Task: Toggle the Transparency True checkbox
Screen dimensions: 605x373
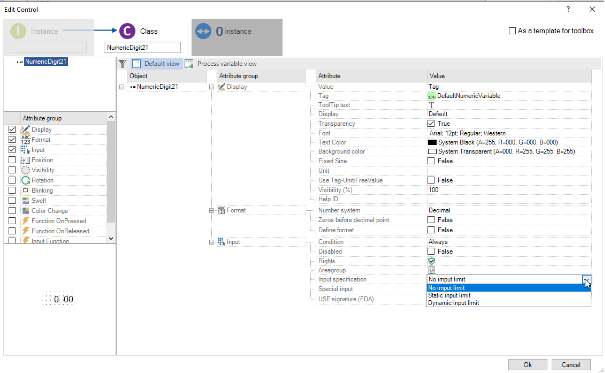Action: (x=431, y=124)
